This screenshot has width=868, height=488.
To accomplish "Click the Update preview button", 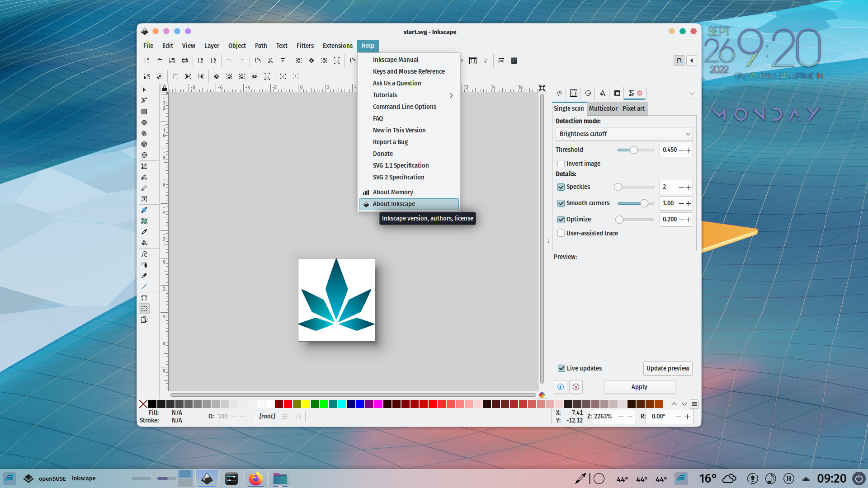I will 668,368.
